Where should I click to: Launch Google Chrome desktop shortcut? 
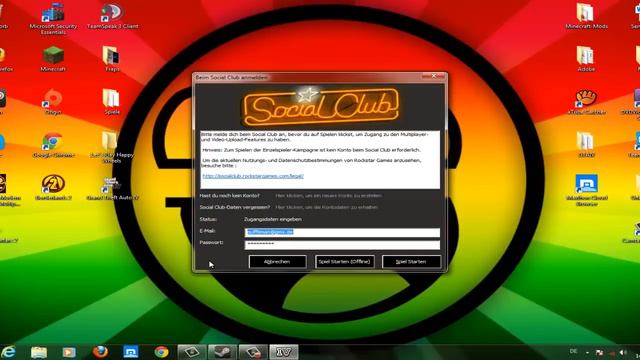click(x=53, y=145)
